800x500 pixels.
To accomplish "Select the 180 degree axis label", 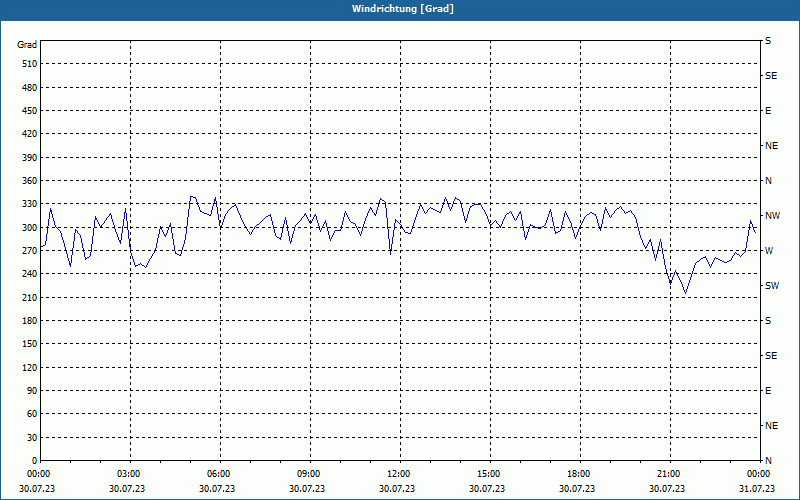I will tap(29, 321).
